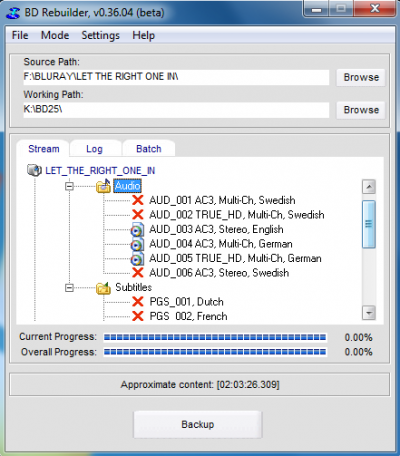This screenshot has height=456, width=400.
Task: Click the stream list scrollbar thumb
Action: (369, 224)
